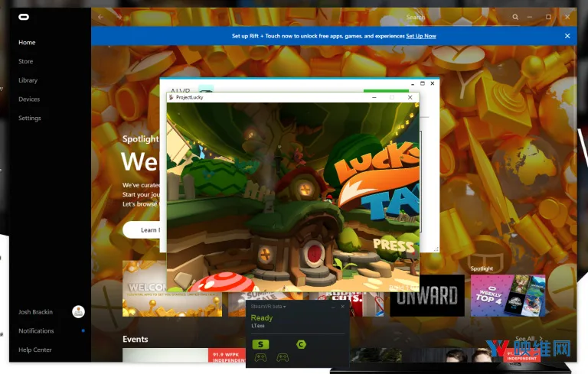
Task: Maximize the ALVR window
Action: 423,83
